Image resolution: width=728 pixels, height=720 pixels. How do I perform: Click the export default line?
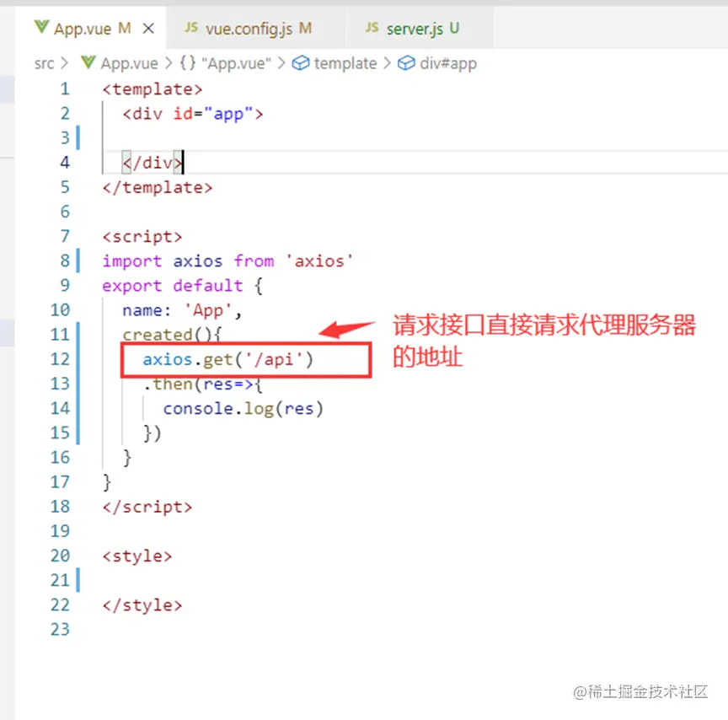pos(183,286)
